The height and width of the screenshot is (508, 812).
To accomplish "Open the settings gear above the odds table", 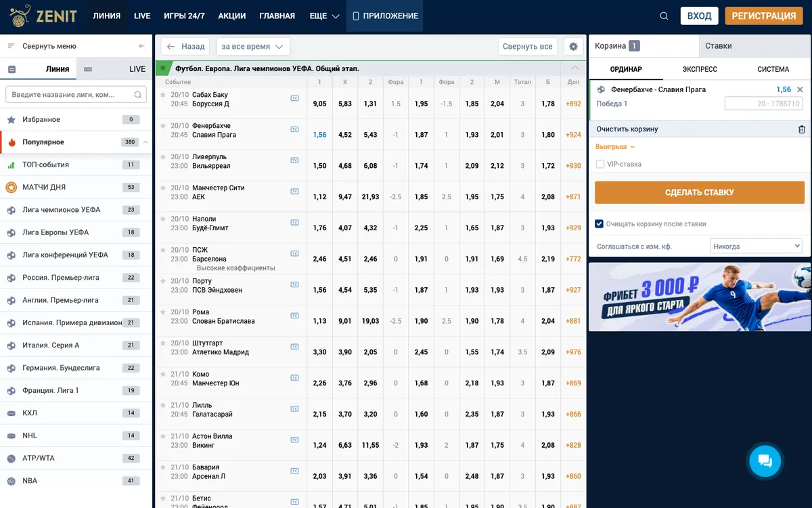I will pyautogui.click(x=574, y=46).
